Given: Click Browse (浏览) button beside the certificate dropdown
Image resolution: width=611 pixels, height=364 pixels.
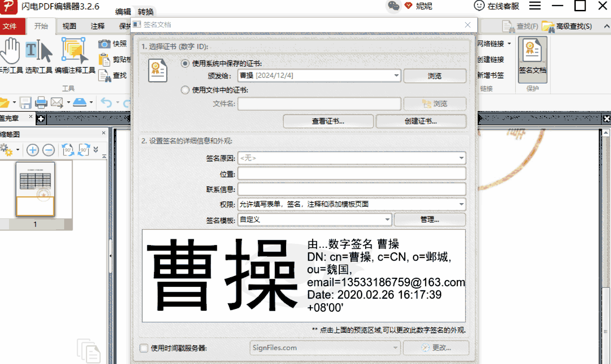Looking at the screenshot, I should click(x=435, y=75).
